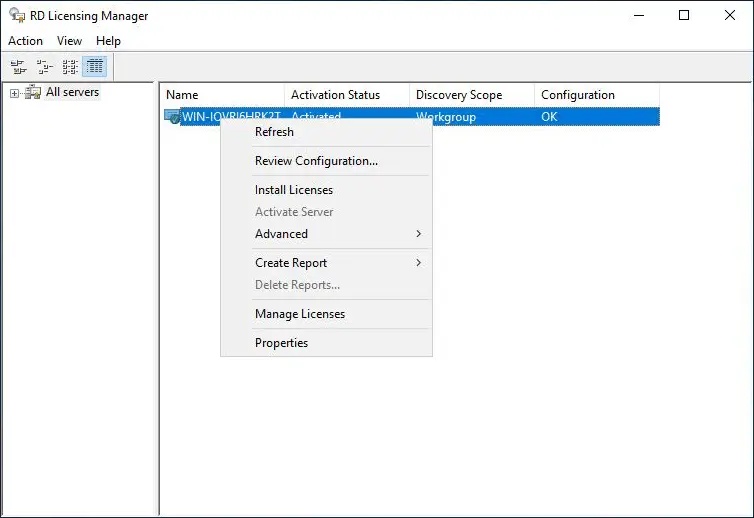754x518 pixels.
Task: Click the Workgroup cell in server row
Action: click(x=446, y=117)
